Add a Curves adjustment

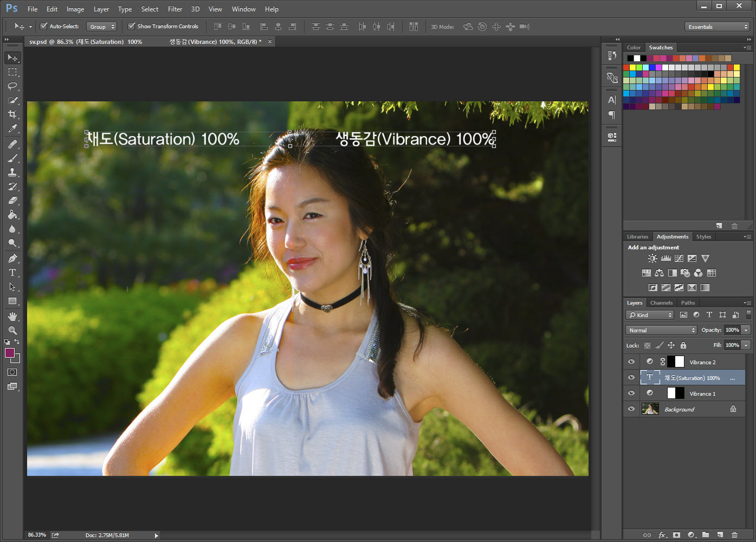(679, 259)
